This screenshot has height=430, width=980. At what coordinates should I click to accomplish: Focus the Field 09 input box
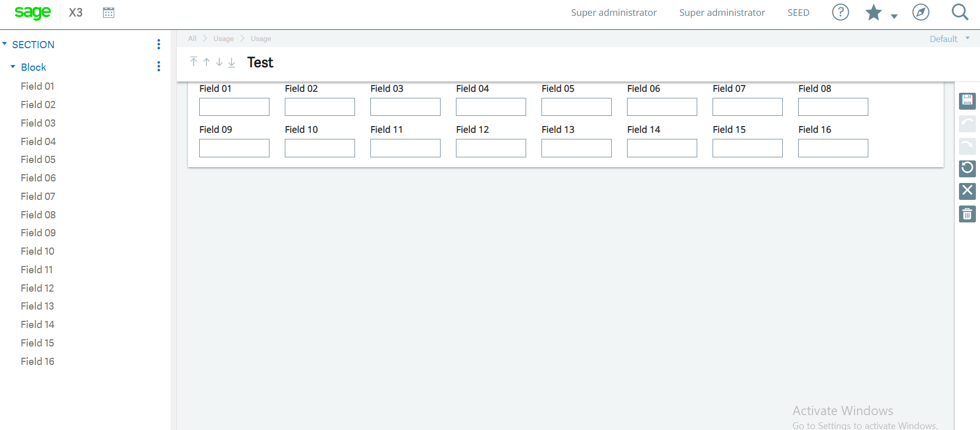(234, 148)
